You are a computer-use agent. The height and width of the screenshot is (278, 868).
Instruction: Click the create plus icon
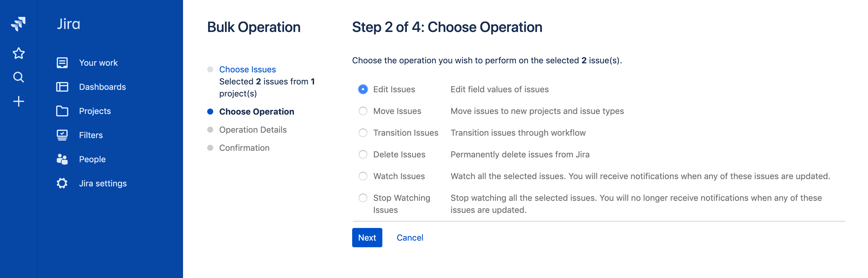pyautogui.click(x=18, y=101)
